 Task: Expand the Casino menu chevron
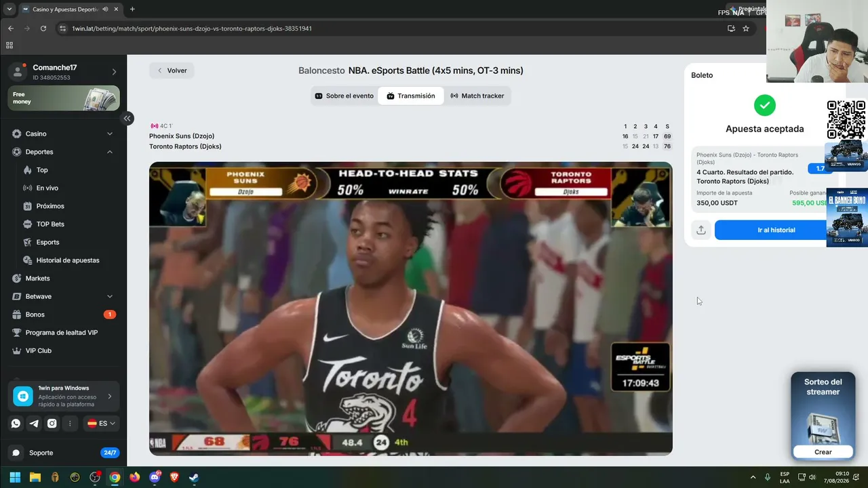coord(110,134)
